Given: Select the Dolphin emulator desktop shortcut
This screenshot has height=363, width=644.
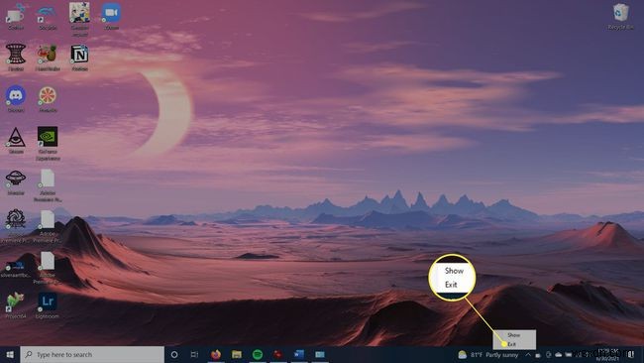Looking at the screenshot, I should pos(48,17).
